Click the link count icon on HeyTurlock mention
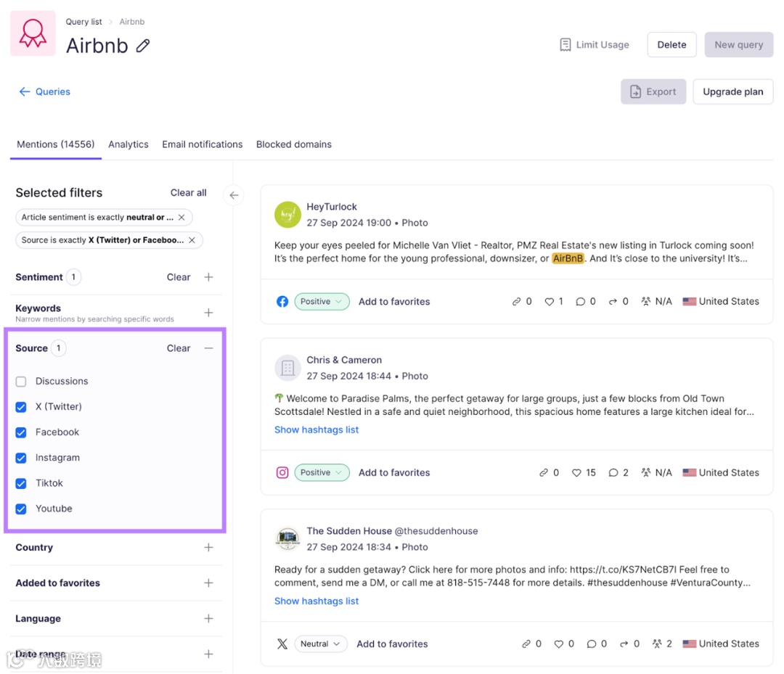The width and height of the screenshot is (784, 674). (x=516, y=302)
